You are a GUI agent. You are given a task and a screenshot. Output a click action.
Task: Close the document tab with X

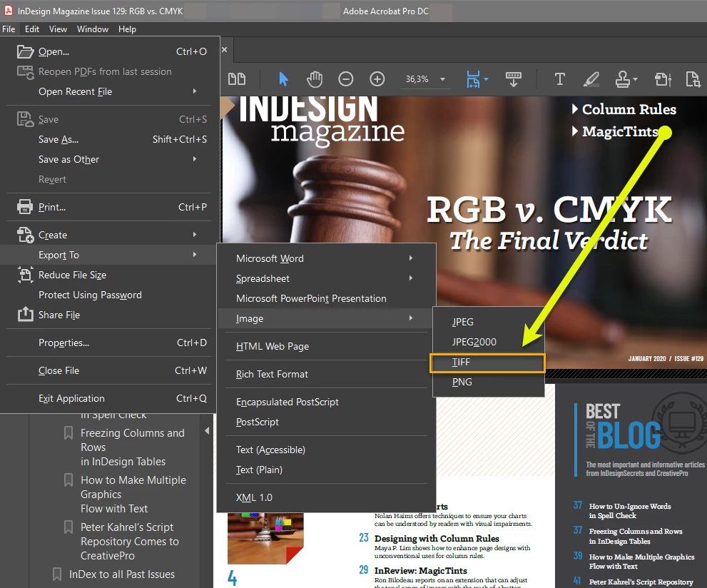(225, 50)
